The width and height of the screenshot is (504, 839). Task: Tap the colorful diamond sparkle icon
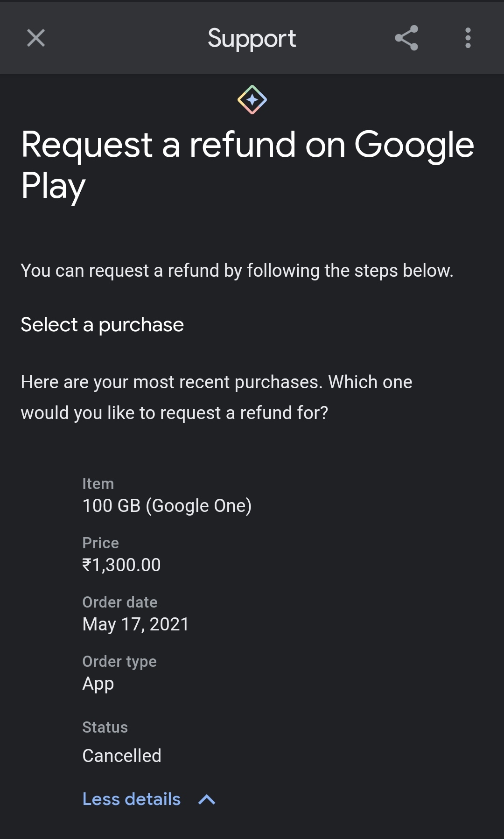tap(252, 100)
